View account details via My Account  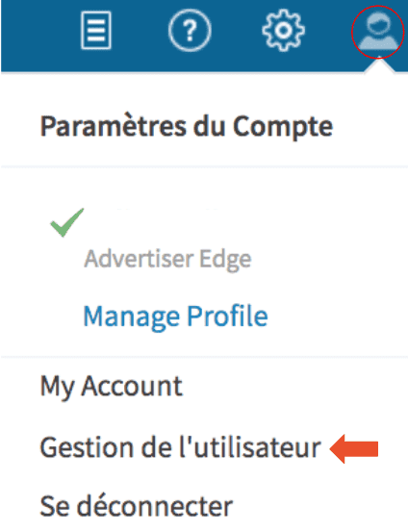click(x=112, y=386)
